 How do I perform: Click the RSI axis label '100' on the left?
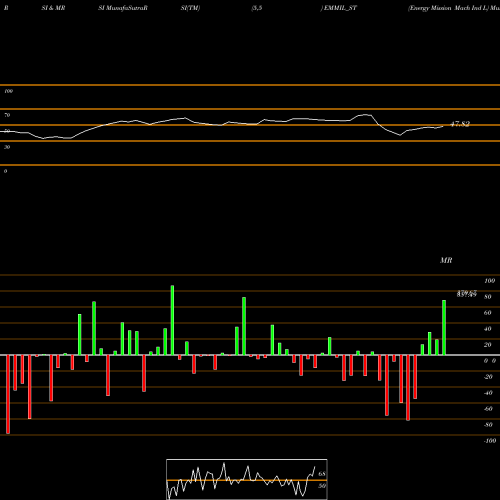[x=8, y=91]
